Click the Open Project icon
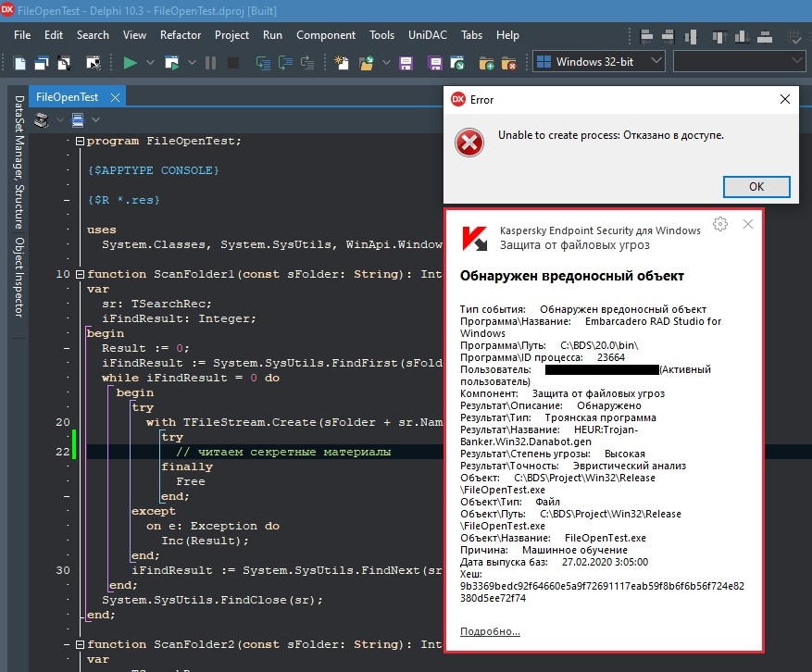812x672 pixels. pos(457,63)
